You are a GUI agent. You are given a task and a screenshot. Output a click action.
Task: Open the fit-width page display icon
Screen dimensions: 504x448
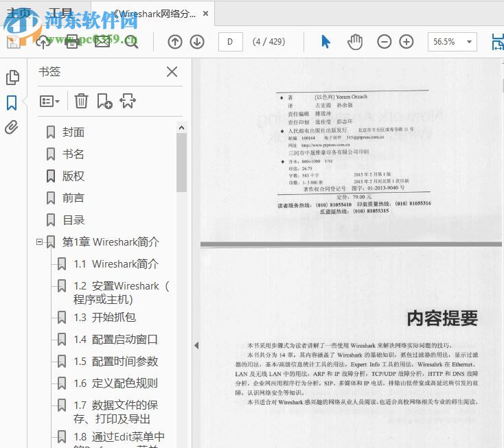click(498, 42)
